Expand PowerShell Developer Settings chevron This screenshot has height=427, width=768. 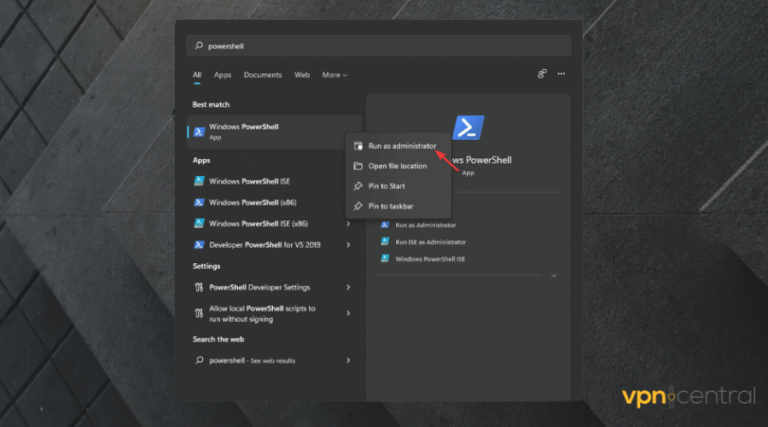tap(348, 287)
